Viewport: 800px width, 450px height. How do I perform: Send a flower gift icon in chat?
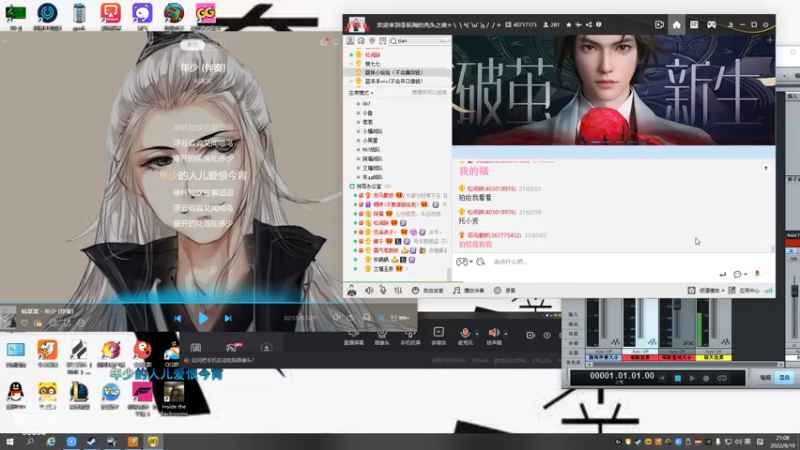(x=757, y=274)
